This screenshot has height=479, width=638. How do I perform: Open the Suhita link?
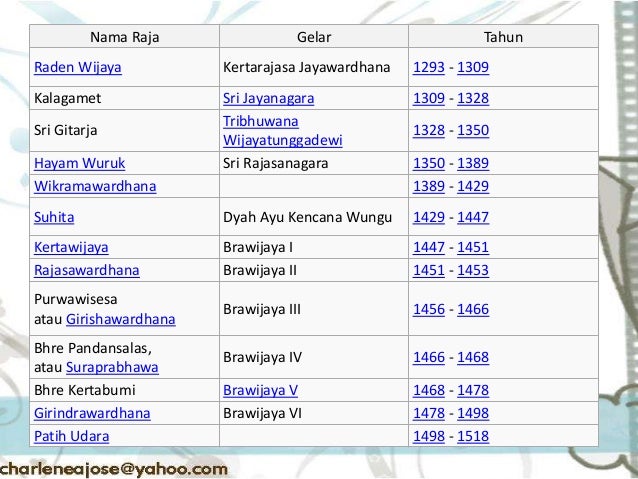tap(54, 217)
